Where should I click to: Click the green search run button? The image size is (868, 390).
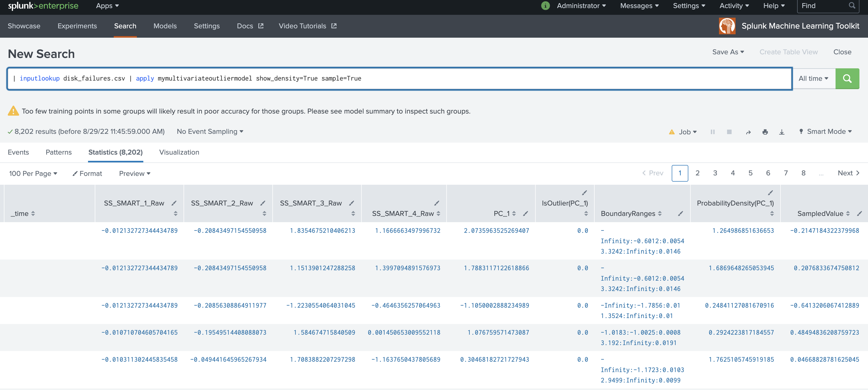click(847, 78)
